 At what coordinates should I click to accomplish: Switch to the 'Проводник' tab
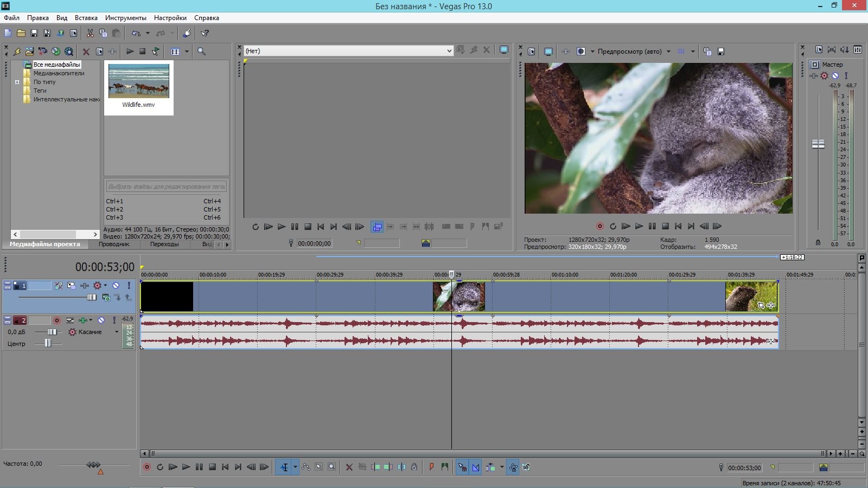pos(114,244)
